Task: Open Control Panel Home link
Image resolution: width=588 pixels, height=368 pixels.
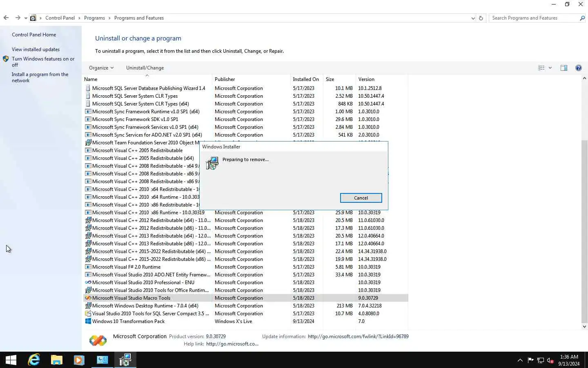Action: click(x=34, y=35)
